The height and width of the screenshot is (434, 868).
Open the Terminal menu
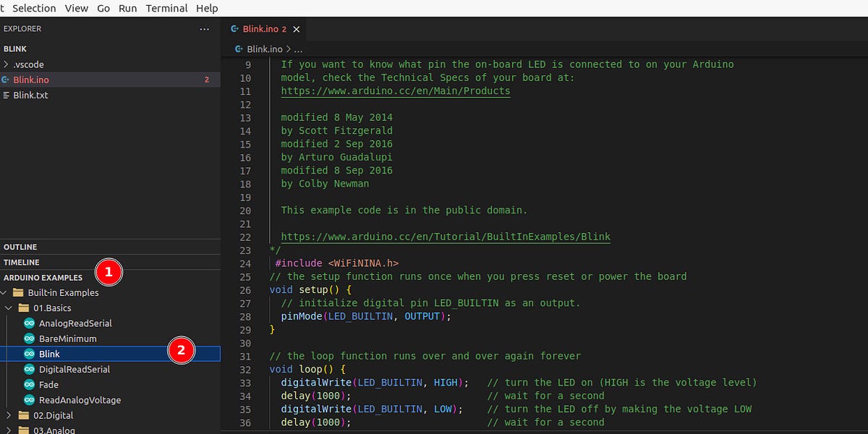pyautogui.click(x=166, y=8)
